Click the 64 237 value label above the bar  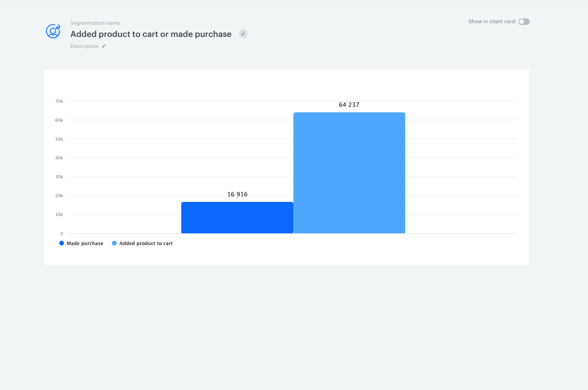pos(349,104)
